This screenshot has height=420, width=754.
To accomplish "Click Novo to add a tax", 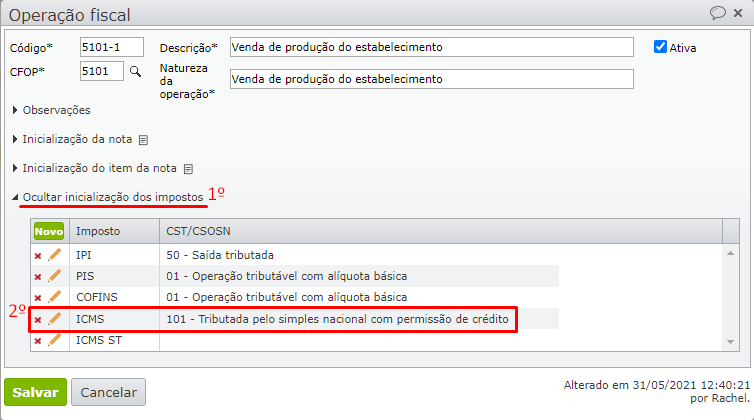I will 48,231.
